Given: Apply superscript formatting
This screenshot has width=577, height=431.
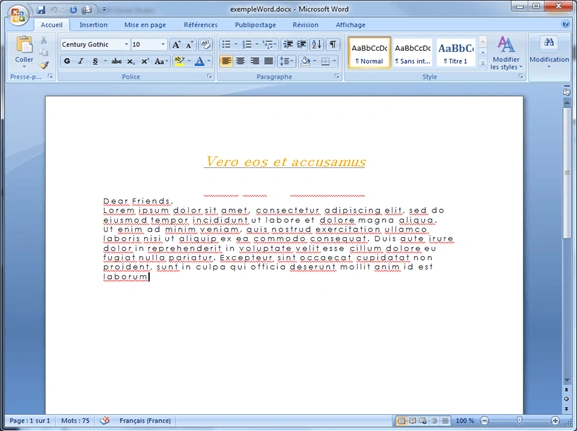Looking at the screenshot, I should pos(145,61).
